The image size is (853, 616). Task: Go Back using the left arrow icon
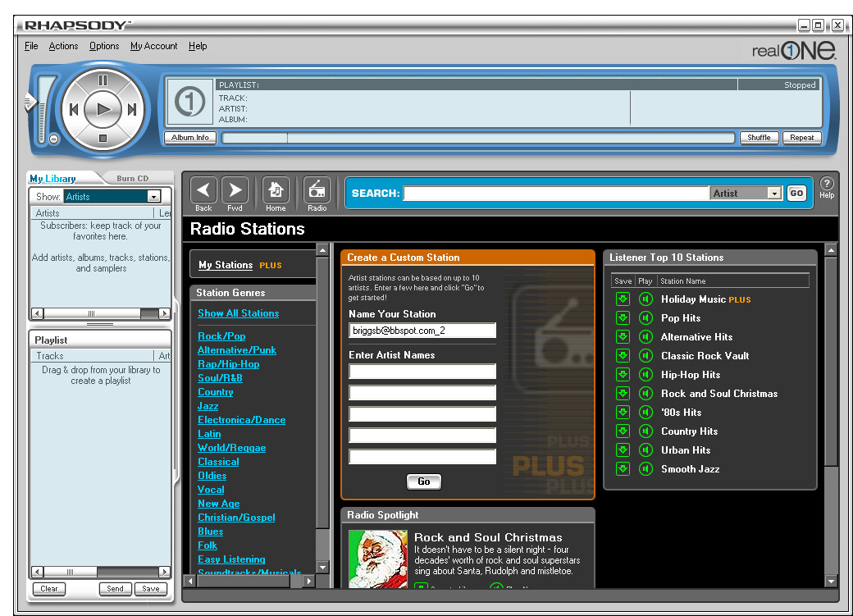[203, 190]
